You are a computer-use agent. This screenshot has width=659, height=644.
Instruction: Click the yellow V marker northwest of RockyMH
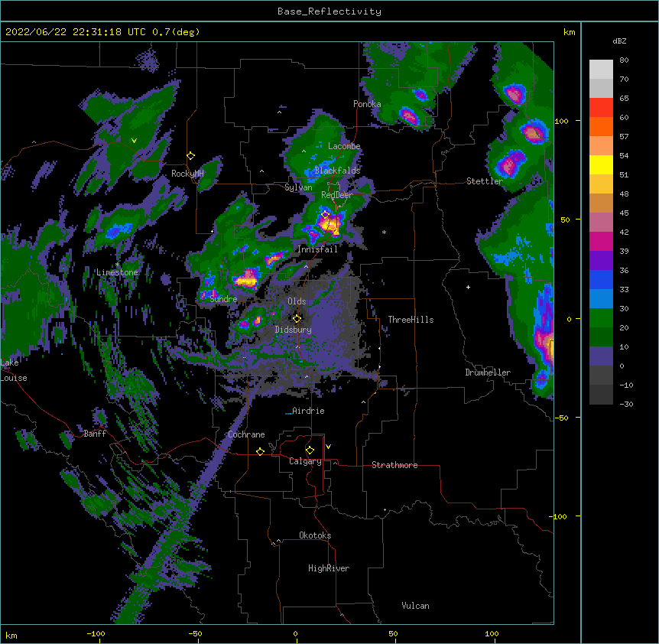pos(134,141)
